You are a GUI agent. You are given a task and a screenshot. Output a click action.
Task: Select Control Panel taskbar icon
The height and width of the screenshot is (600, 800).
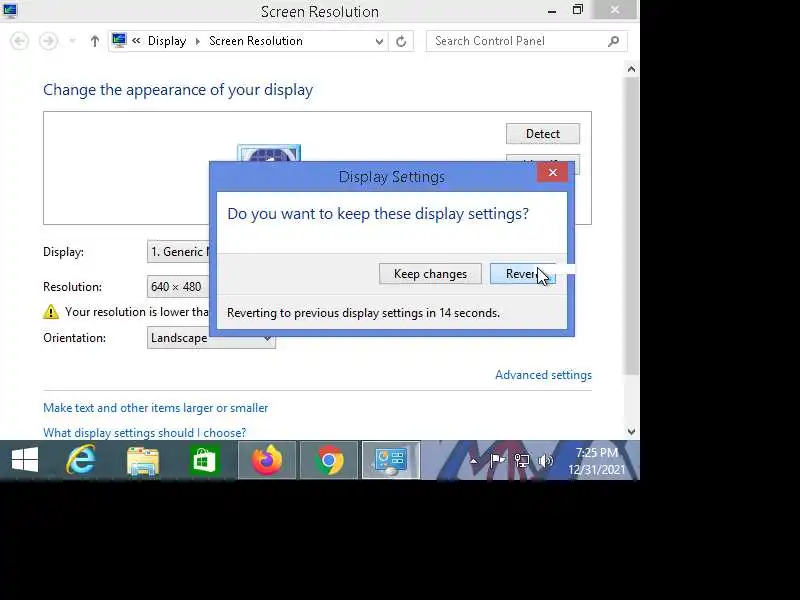click(391, 460)
